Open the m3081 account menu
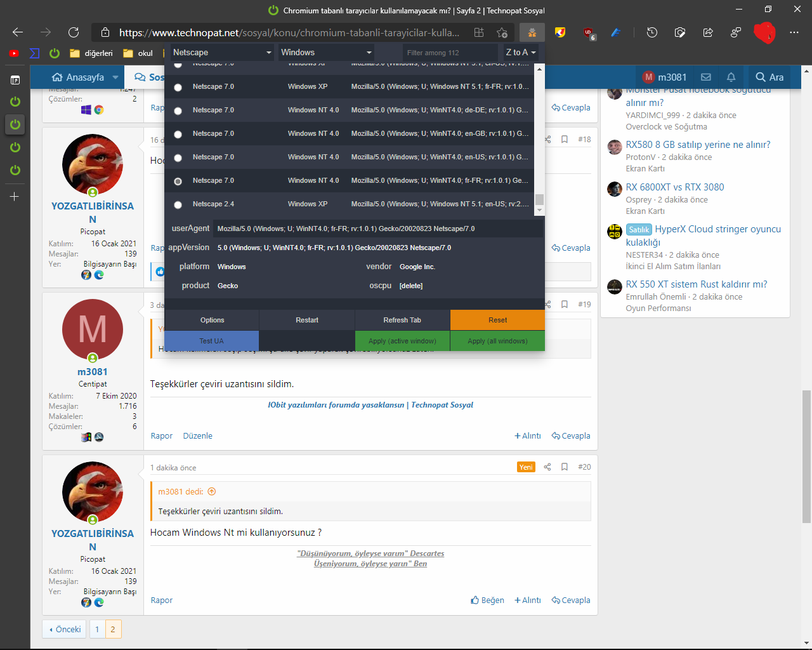The height and width of the screenshot is (650, 812). [664, 77]
